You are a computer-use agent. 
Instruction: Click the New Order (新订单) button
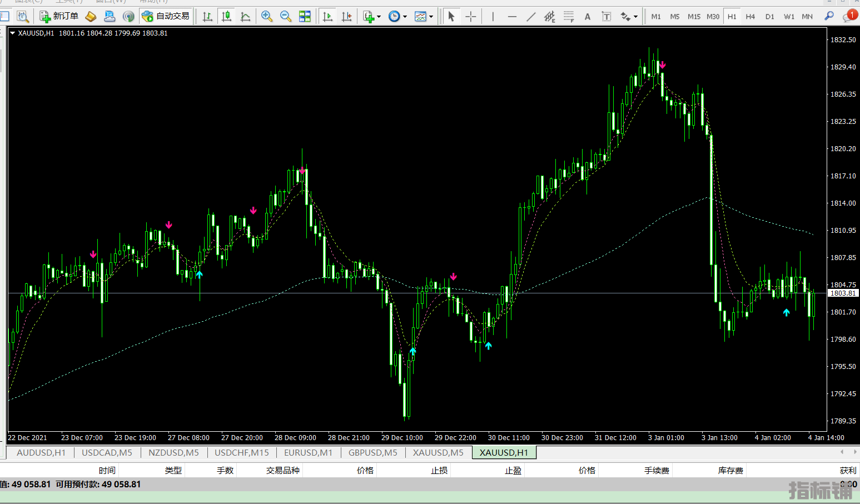point(59,16)
